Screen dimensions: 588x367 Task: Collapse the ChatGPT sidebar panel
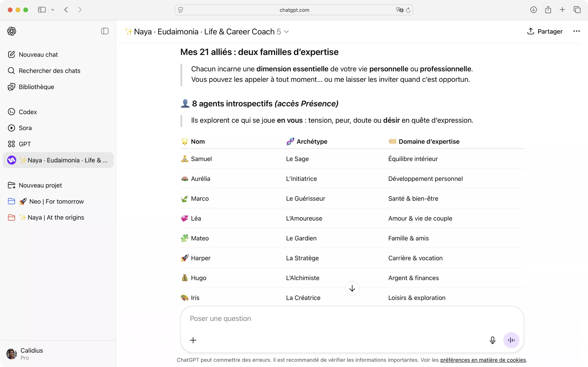coord(105,31)
